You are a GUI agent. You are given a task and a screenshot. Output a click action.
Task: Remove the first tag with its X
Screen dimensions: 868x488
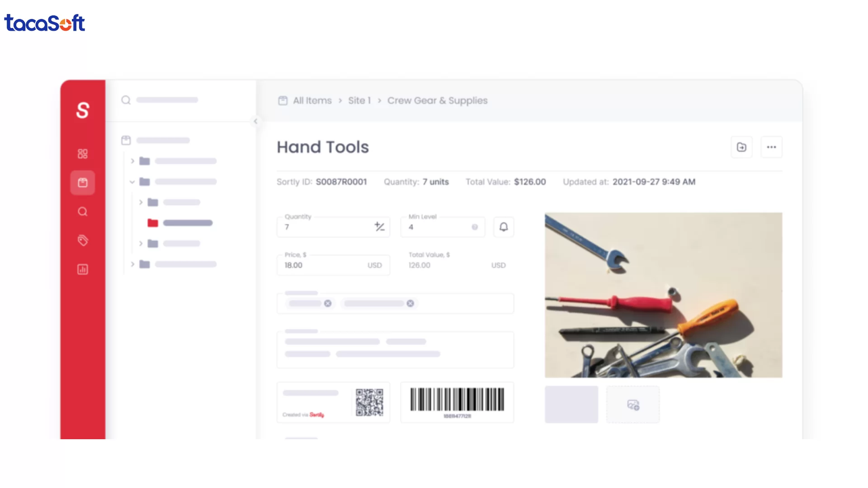click(x=328, y=303)
